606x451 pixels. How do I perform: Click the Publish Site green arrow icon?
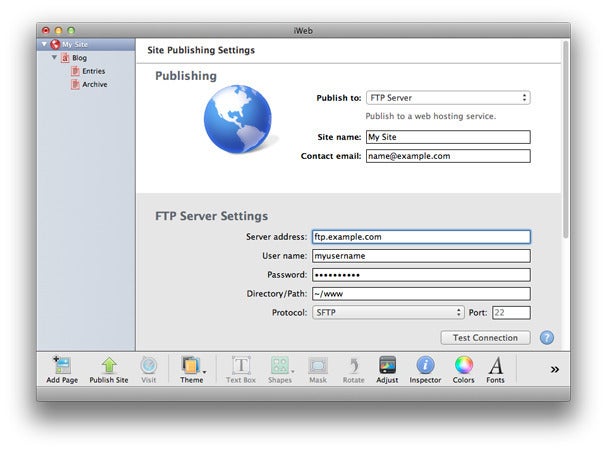coord(109,365)
